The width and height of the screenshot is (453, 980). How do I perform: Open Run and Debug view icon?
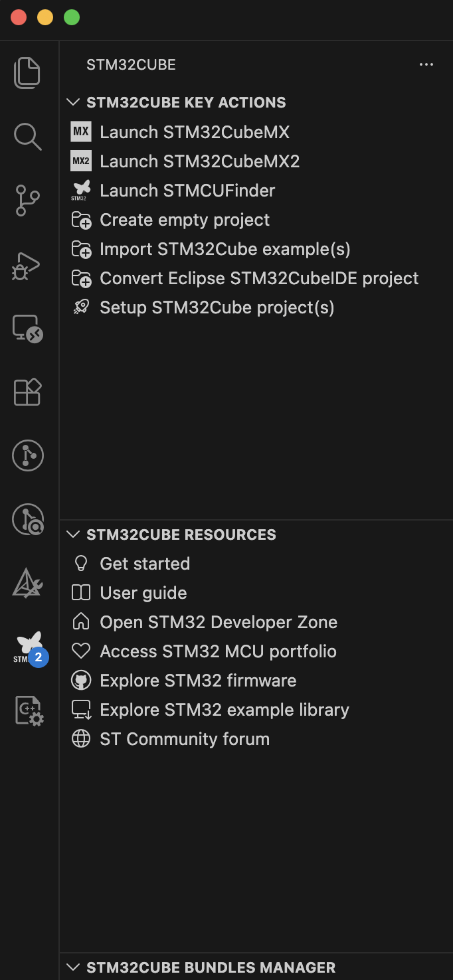tap(28, 265)
